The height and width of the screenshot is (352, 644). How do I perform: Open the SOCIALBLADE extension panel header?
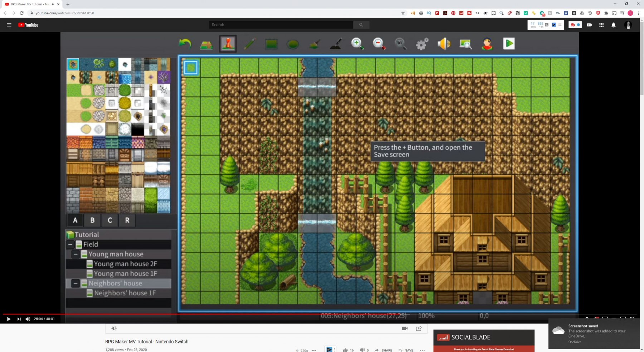click(x=484, y=337)
